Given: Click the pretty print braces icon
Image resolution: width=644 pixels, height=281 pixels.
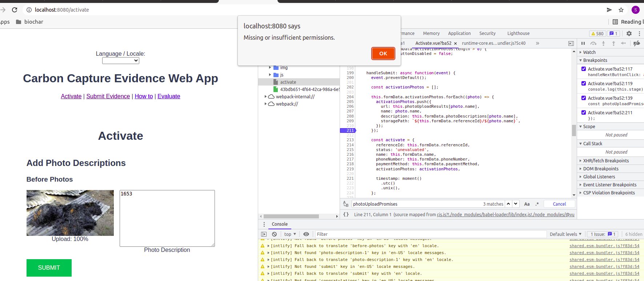Looking at the screenshot, I should click(346, 215).
